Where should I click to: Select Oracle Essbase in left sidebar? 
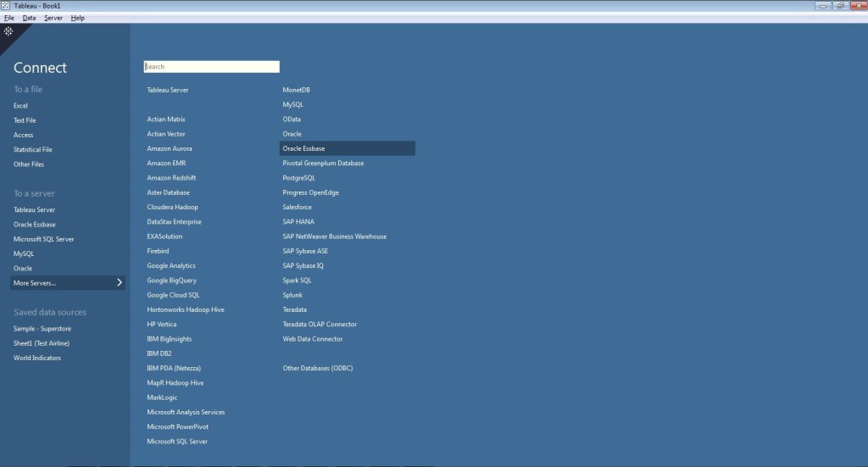[34, 225]
